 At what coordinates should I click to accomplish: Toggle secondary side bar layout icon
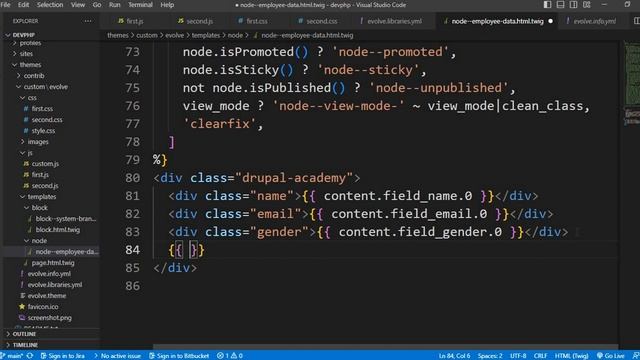pos(573,4)
